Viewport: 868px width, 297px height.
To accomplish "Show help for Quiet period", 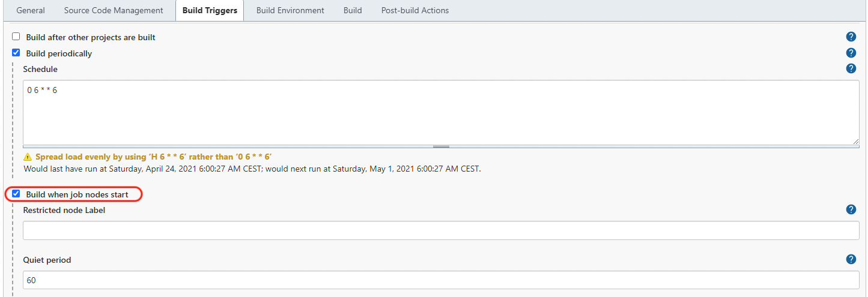I will (x=851, y=259).
